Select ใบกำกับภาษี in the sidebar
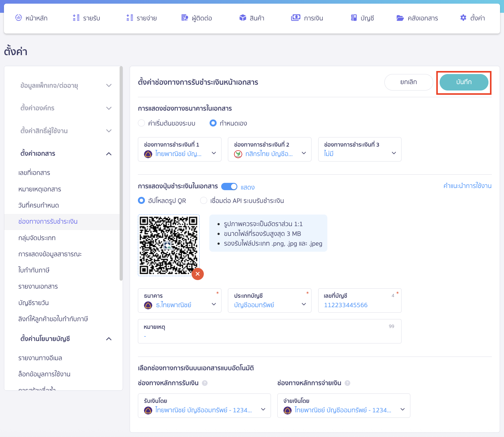Viewport: 504px width, 437px height. click(34, 270)
